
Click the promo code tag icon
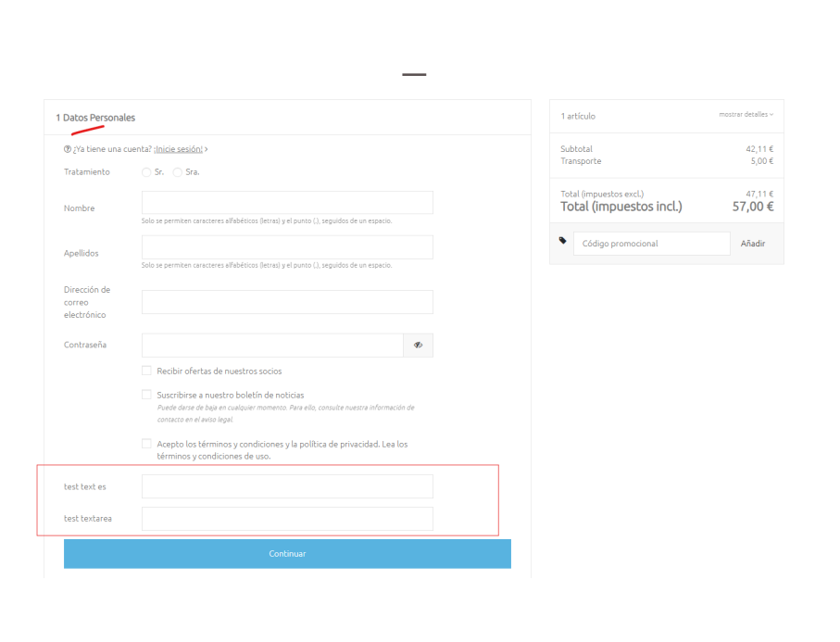tap(562, 241)
